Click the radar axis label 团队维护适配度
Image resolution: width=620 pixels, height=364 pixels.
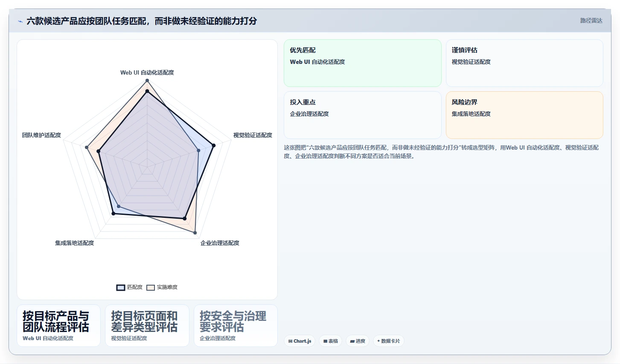41,135
